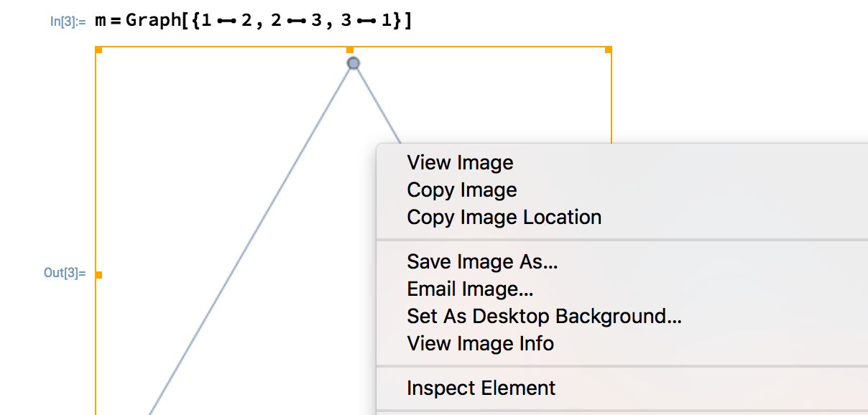Click the In[3]:= cell label

[x=68, y=22]
